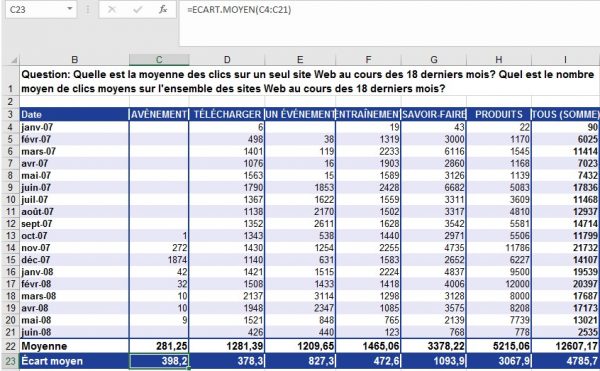Viewport: 600px width, 371px height.
Task: Click the Moyenne value 5215,06
Action: [x=499, y=346]
